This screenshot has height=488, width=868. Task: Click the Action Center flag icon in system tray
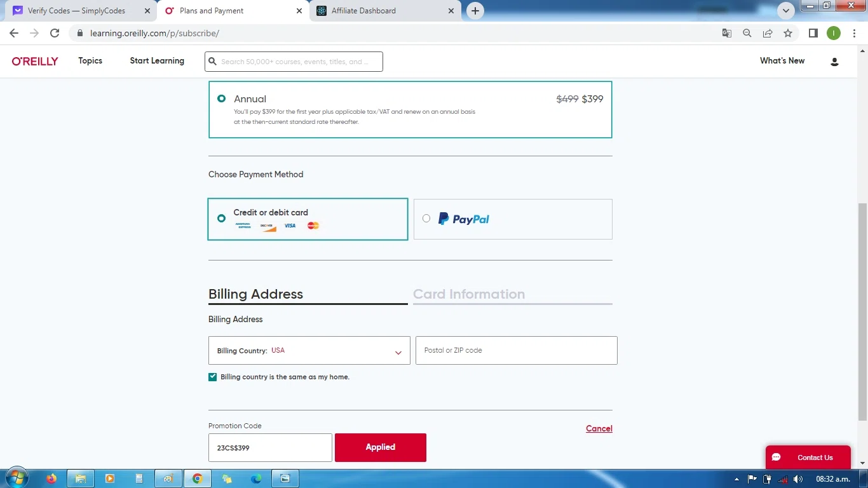pos(752,478)
